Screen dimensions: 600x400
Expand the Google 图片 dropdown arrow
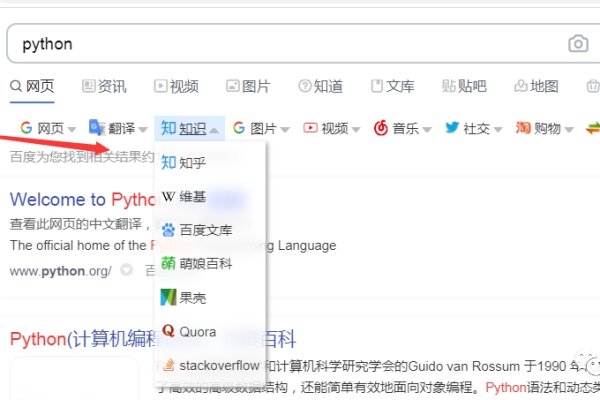pos(285,130)
